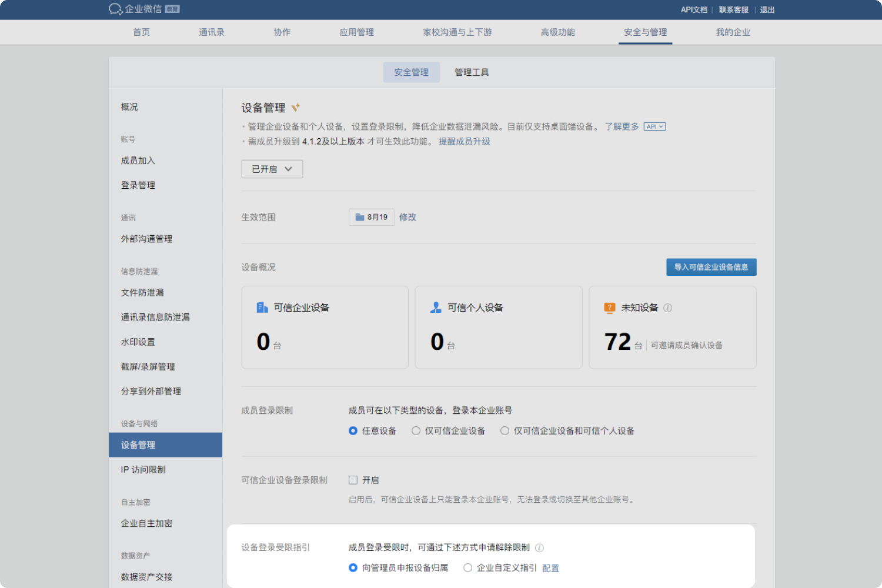882x588 pixels.
Task: Open the 已开启 status dropdown
Action: [272, 169]
